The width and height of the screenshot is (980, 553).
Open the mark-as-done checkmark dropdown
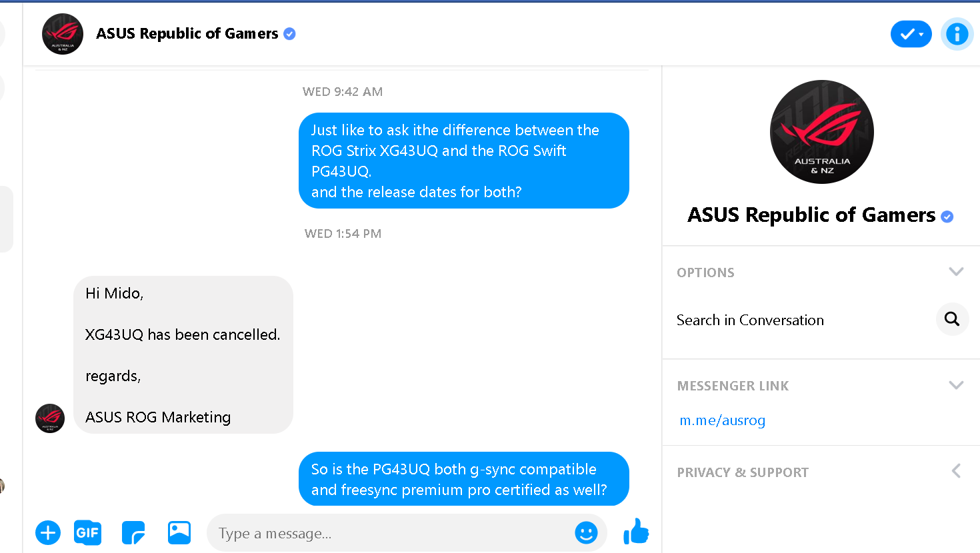(x=911, y=34)
